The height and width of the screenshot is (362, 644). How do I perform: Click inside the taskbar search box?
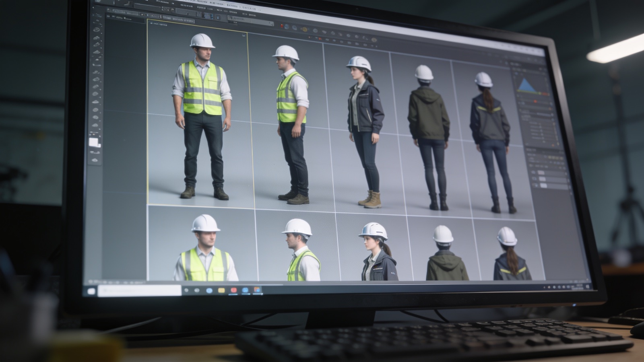click(x=139, y=290)
